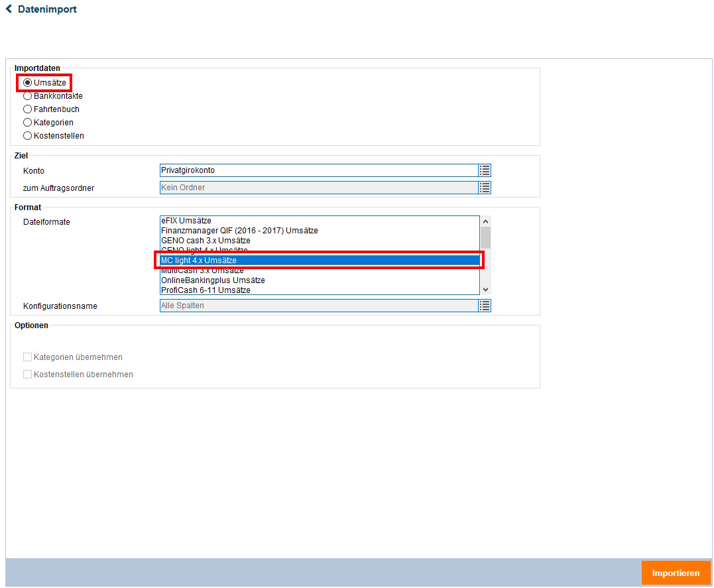The width and height of the screenshot is (714, 588).
Task: Click the orange Importieren button
Action: pos(676,573)
